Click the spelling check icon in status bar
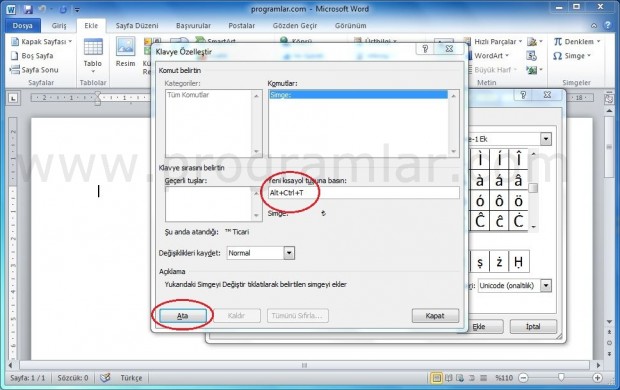Image resolution: width=620 pixels, height=390 pixels. [x=105, y=378]
